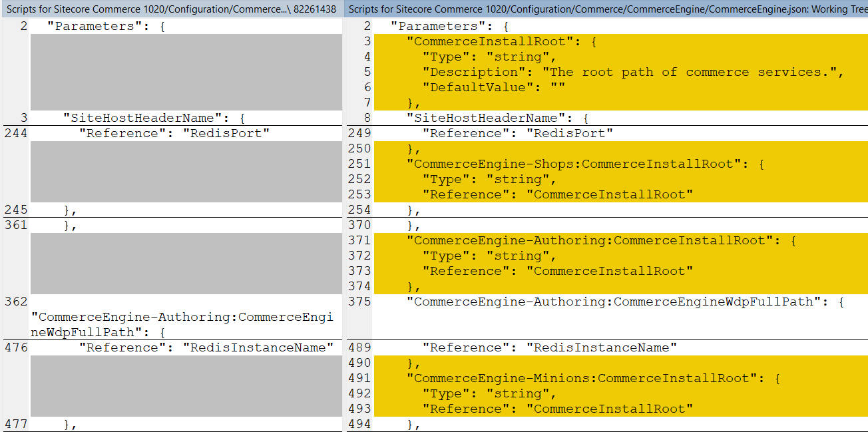Click line number 477 in the left pane

(17, 424)
